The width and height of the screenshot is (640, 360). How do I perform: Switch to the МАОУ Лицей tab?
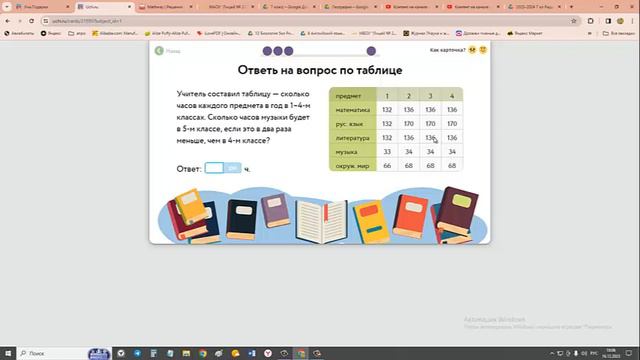pyautogui.click(x=227, y=7)
